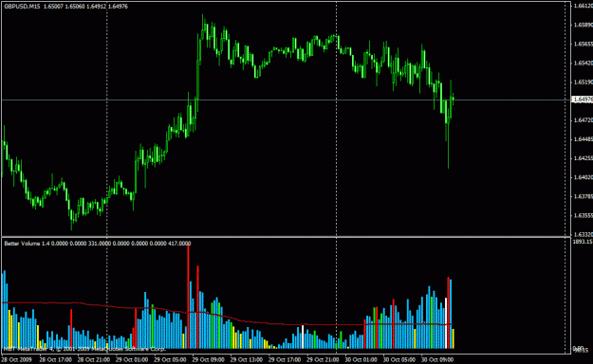Select the white volume bar near 29 Oct 17:00

(303, 337)
